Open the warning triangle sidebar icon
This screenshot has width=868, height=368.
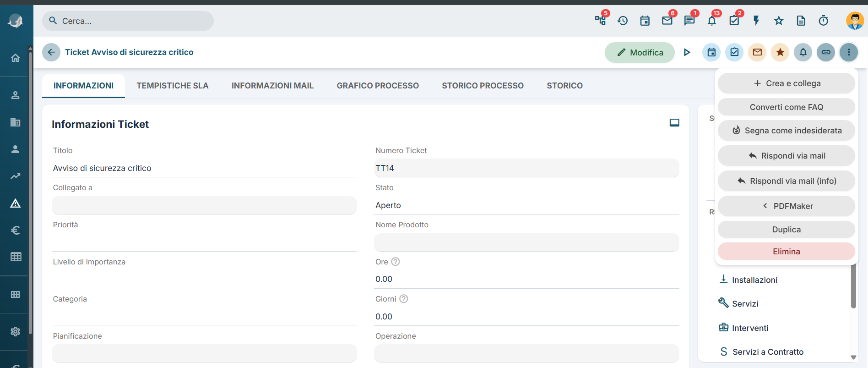[x=16, y=203]
